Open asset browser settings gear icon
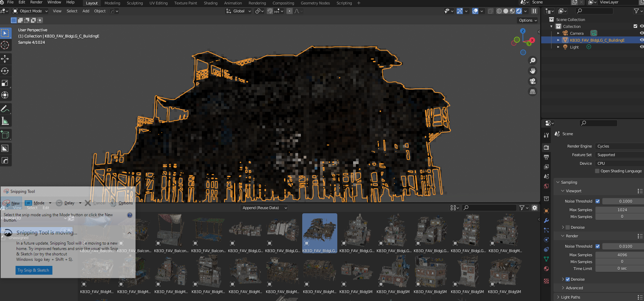 click(535, 208)
